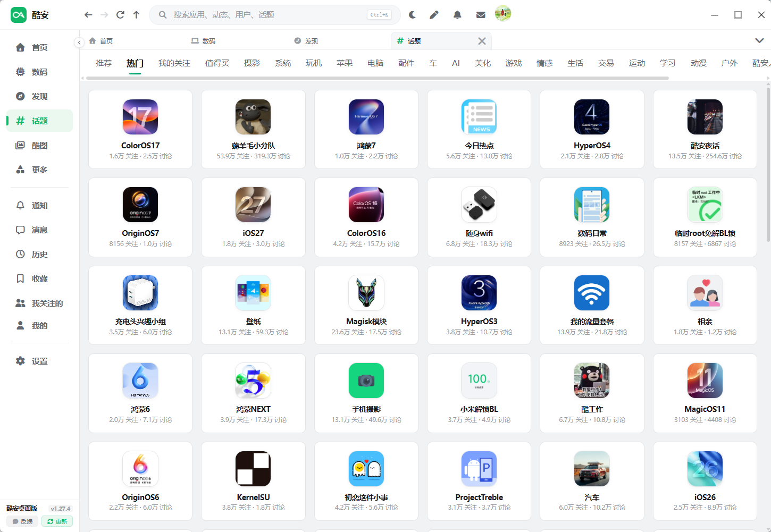Open the 我的流量套餐 wifi icon
Image resolution: width=771 pixels, height=532 pixels.
coord(592,293)
